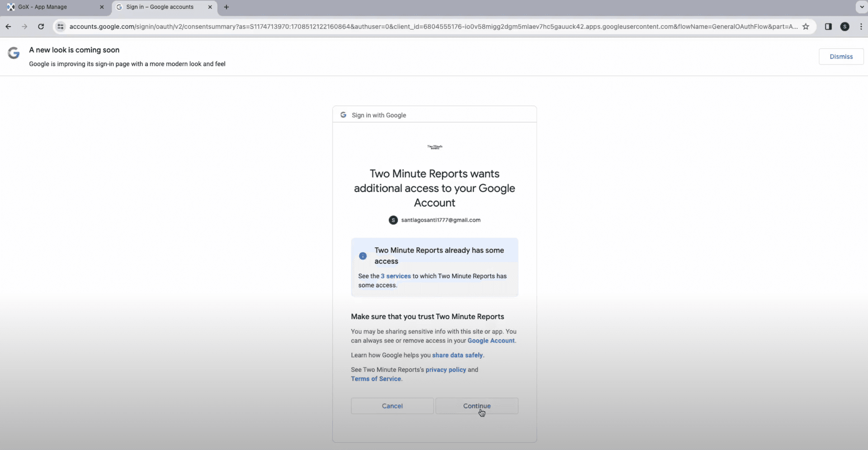Click the santiagosanti1777@gmail.com email text
This screenshot has height=450, width=868.
click(x=441, y=220)
